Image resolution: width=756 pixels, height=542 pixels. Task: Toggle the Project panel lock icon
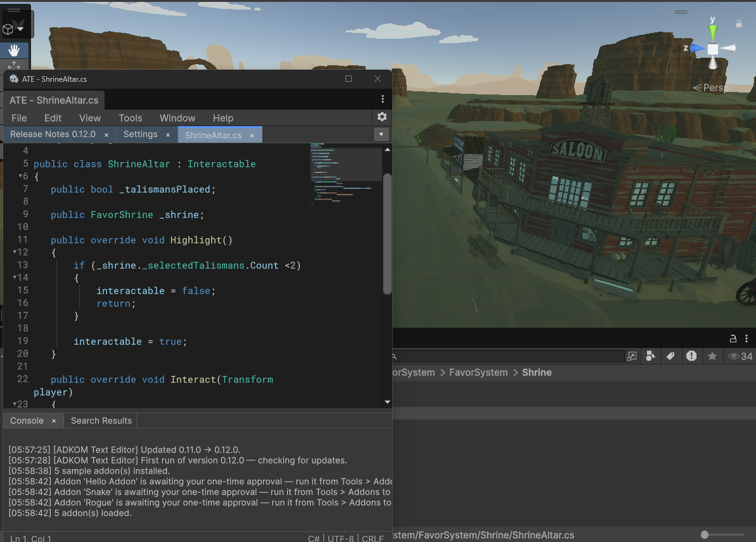click(x=733, y=339)
